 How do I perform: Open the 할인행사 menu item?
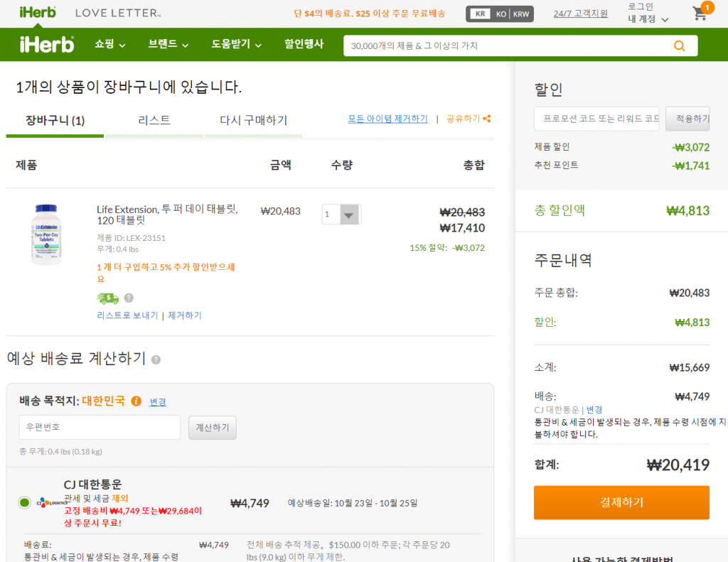click(304, 44)
